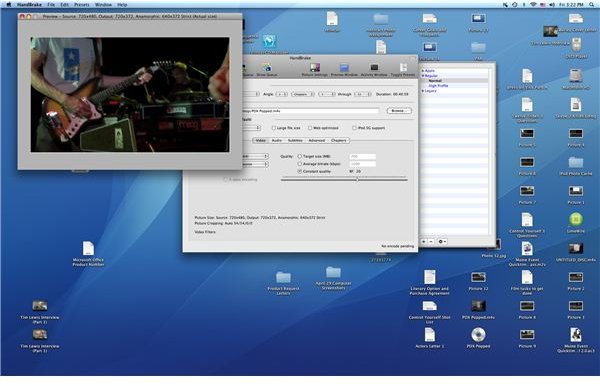Remove preset with minus button

tap(431, 242)
